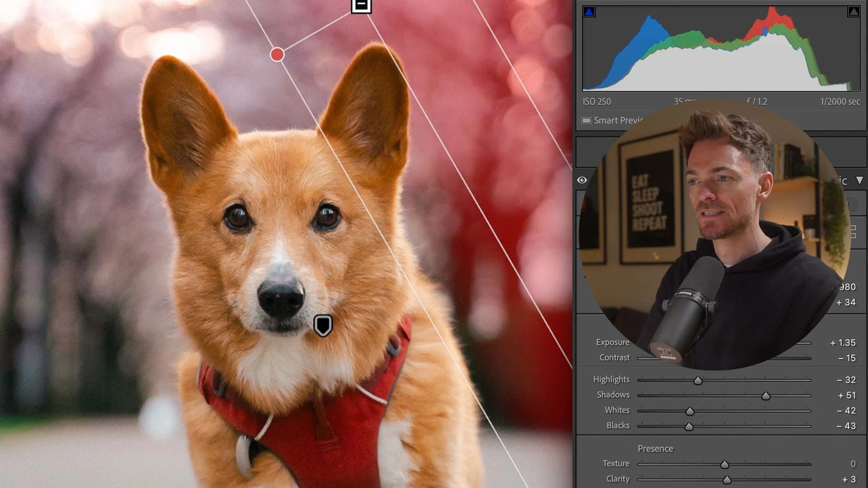Click the Smart Preview icon

[x=586, y=121]
